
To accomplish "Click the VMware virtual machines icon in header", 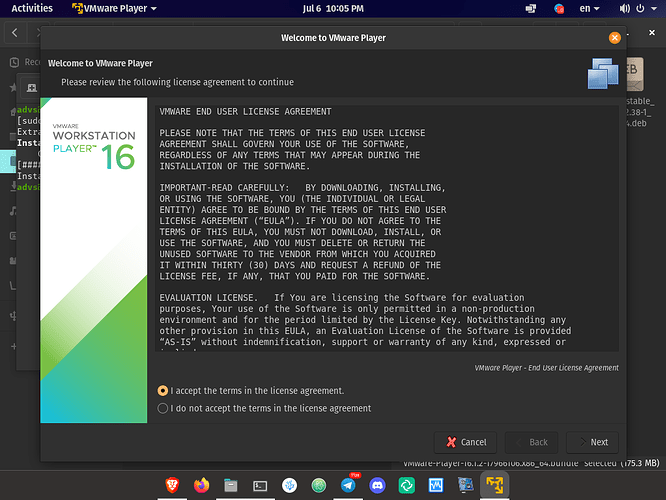I will point(603,74).
